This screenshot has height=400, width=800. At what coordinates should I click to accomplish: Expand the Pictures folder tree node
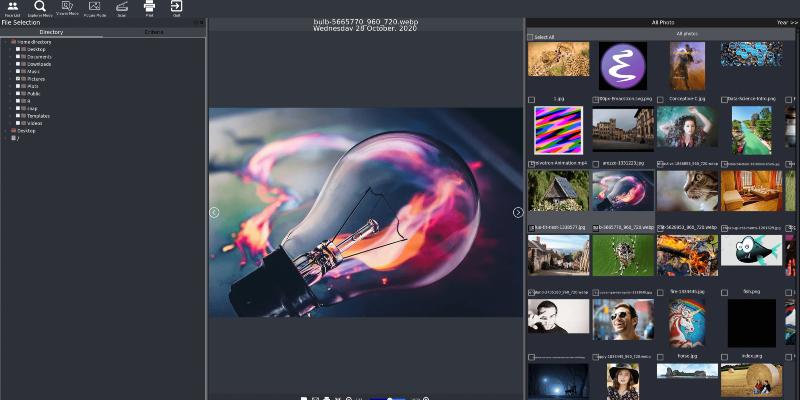pyautogui.click(x=10, y=78)
